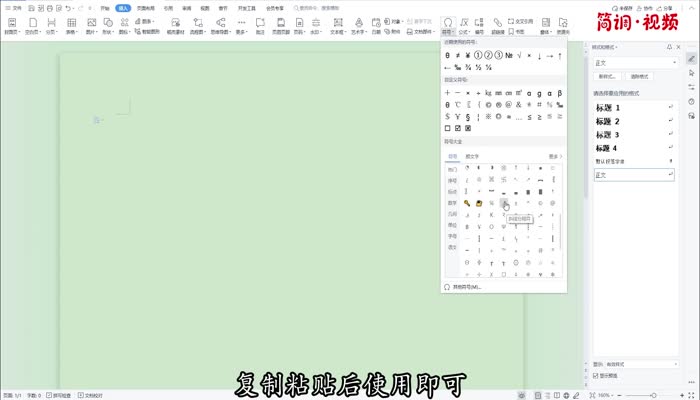Click the undo arrow in quick toolbar

pyautogui.click(x=68, y=8)
